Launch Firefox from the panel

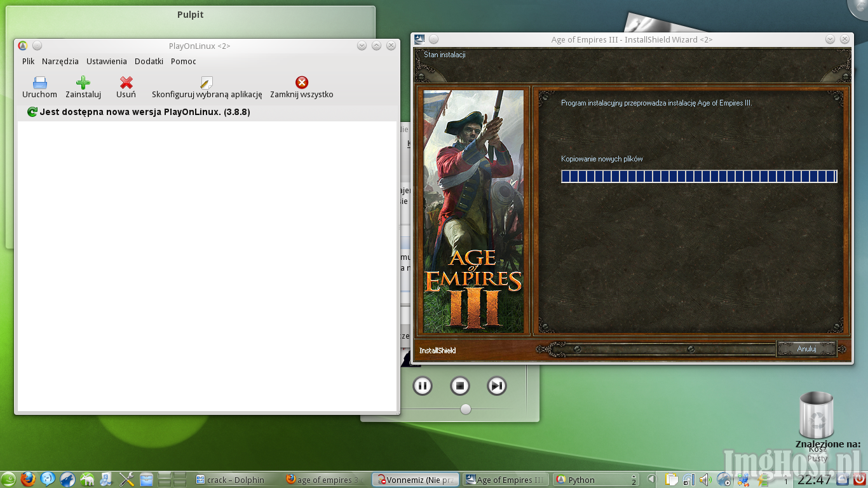click(28, 479)
